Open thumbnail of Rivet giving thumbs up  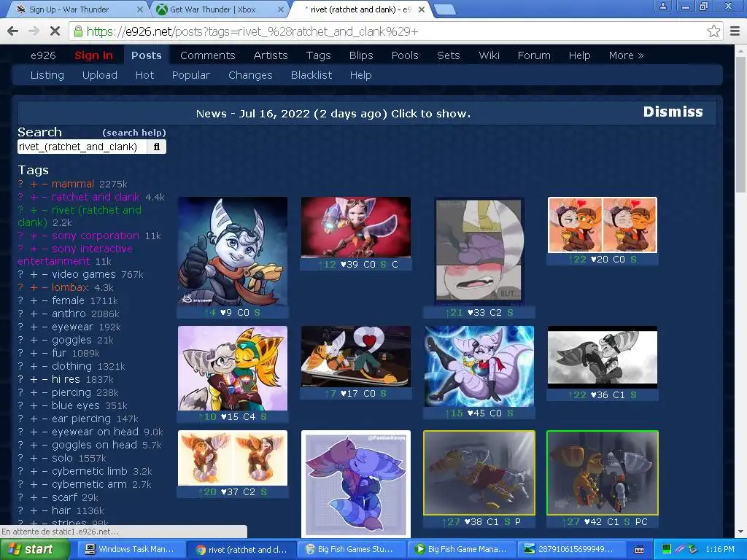pos(233,252)
